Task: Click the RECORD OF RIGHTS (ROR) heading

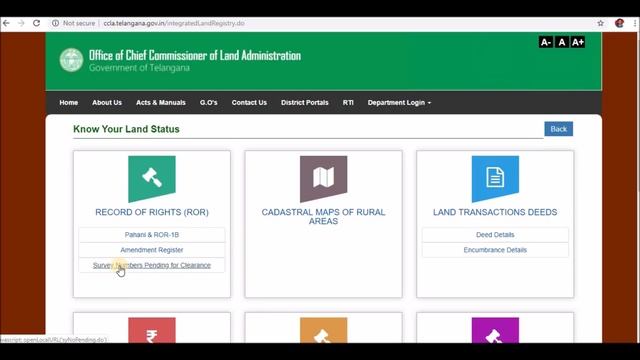Action: pos(152,212)
